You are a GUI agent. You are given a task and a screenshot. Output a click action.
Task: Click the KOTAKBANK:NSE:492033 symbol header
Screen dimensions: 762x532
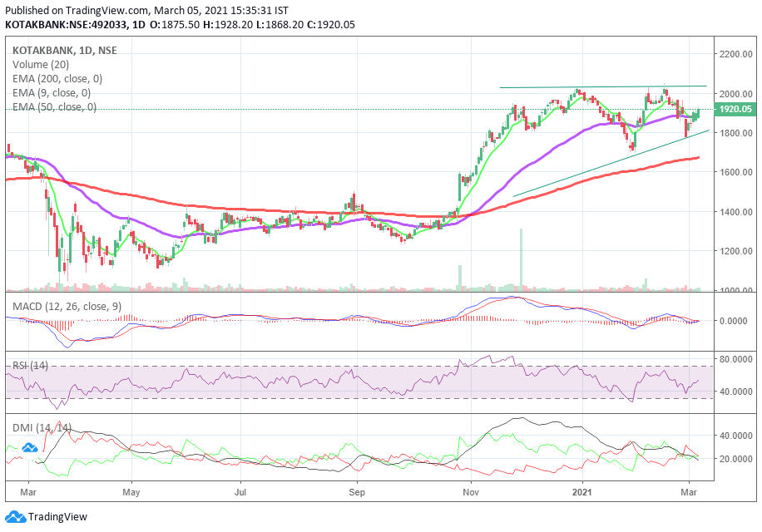(x=66, y=24)
